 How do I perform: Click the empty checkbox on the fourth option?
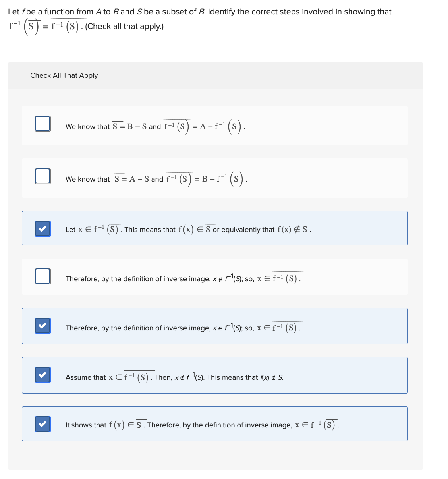42,276
